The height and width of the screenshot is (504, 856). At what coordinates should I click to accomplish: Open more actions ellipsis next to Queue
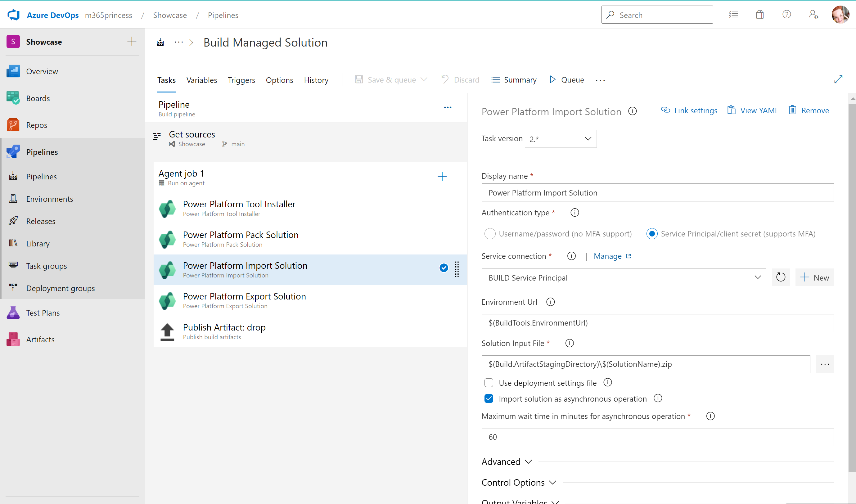click(600, 80)
